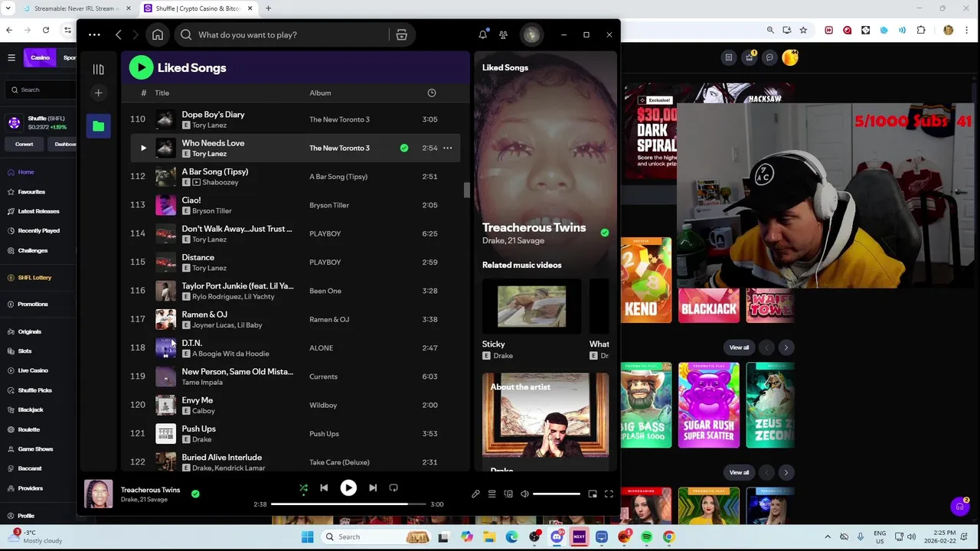The image size is (980, 551).
Task: Expand Your Library sidebar icon
Action: click(x=98, y=70)
